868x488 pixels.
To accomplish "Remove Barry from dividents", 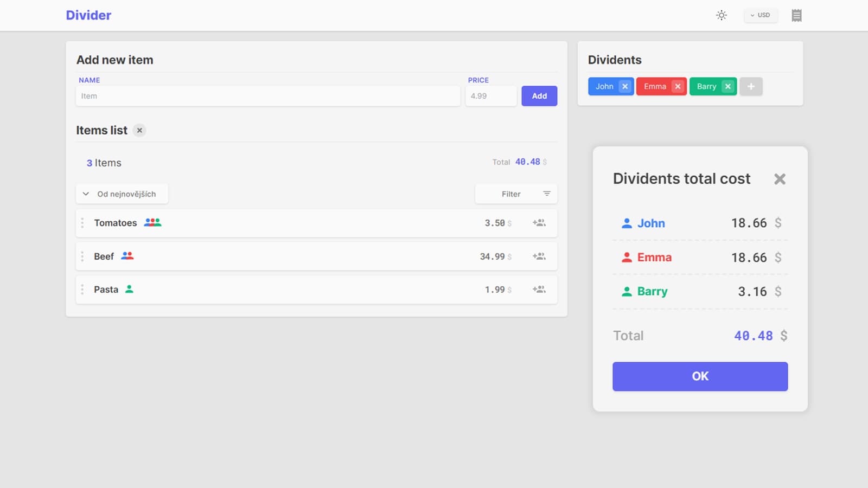I will point(728,87).
